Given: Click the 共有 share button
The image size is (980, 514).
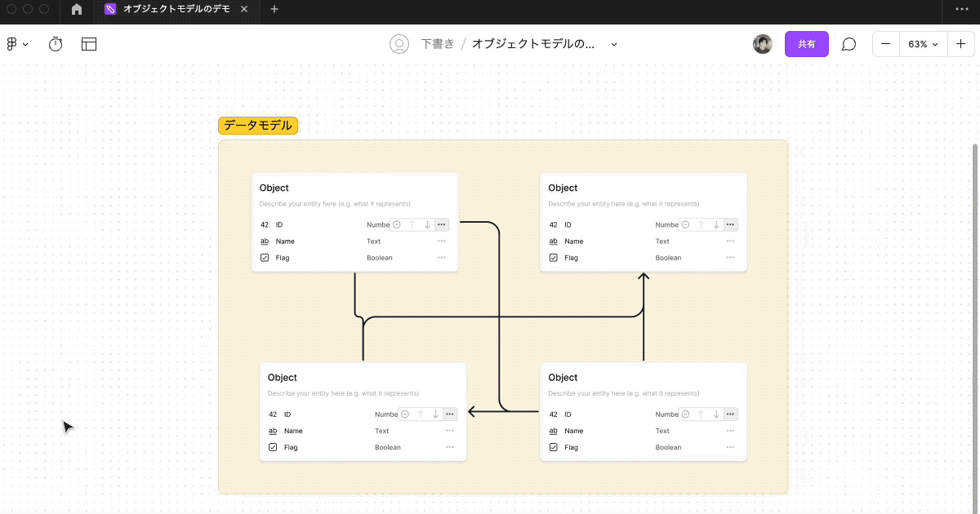Looking at the screenshot, I should tap(806, 44).
